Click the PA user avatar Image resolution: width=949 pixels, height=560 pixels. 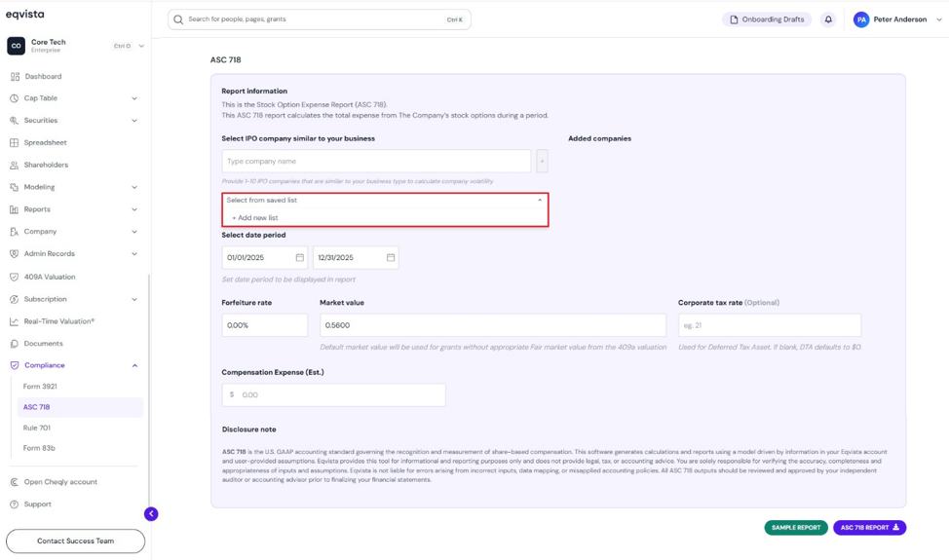[860, 19]
